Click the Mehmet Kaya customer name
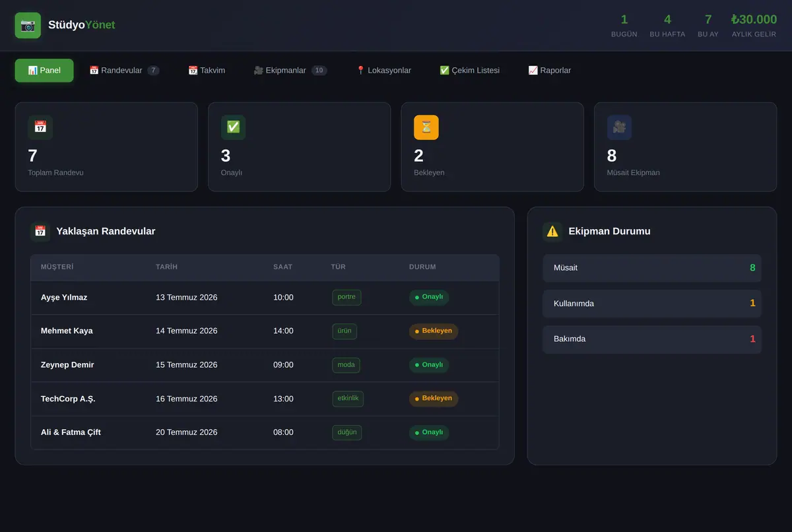792x532 pixels. tap(67, 331)
